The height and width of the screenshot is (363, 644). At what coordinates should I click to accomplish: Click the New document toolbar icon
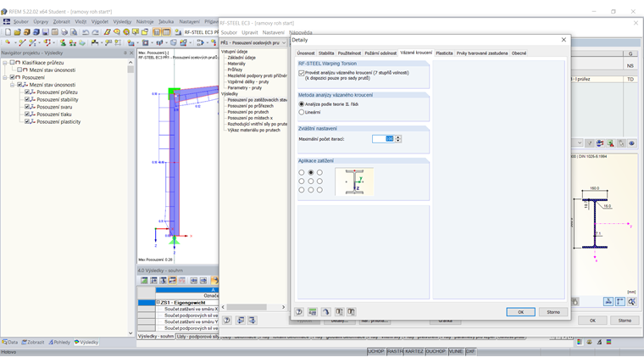click(x=8, y=32)
